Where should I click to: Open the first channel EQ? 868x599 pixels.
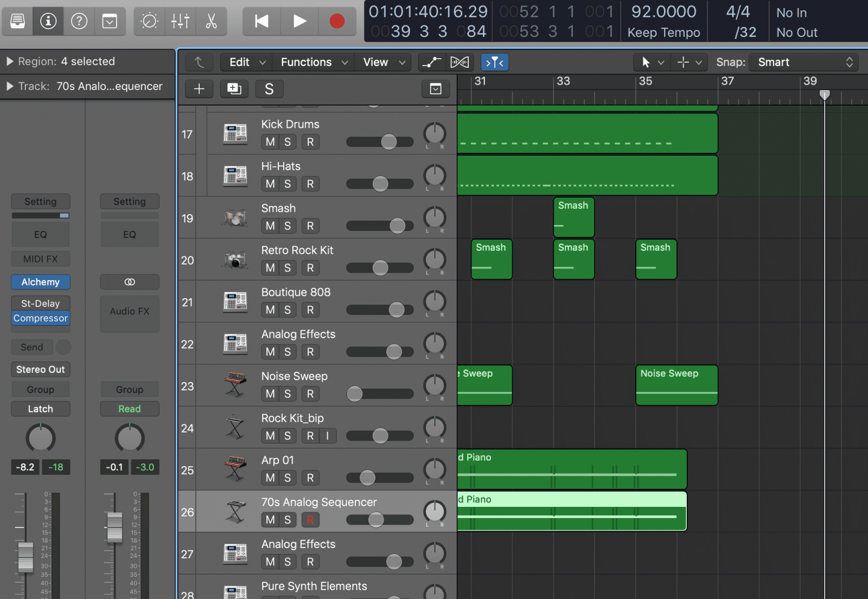(41, 235)
